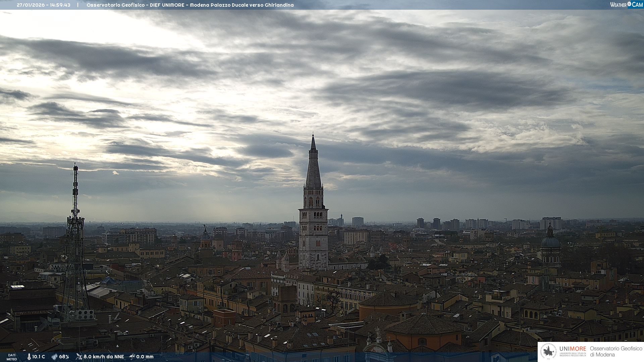Click Osservatorio Geofisico di Modena label

click(616, 352)
